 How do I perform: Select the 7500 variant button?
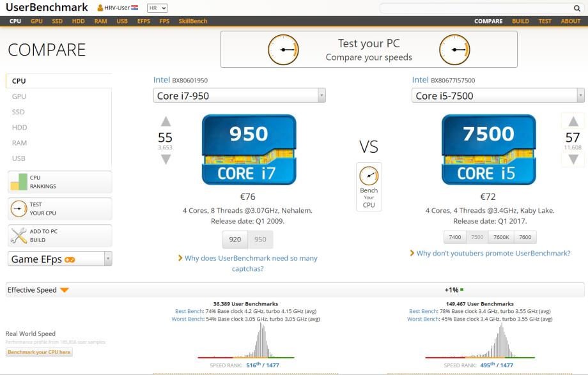477,237
